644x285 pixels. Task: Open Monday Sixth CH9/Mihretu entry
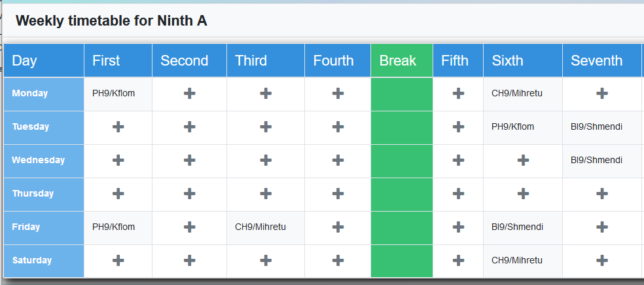click(x=517, y=93)
